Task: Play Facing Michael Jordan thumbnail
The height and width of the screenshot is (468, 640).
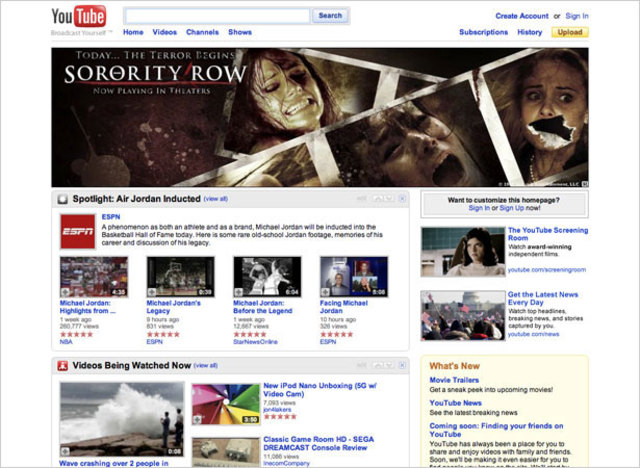Action: tap(354, 277)
